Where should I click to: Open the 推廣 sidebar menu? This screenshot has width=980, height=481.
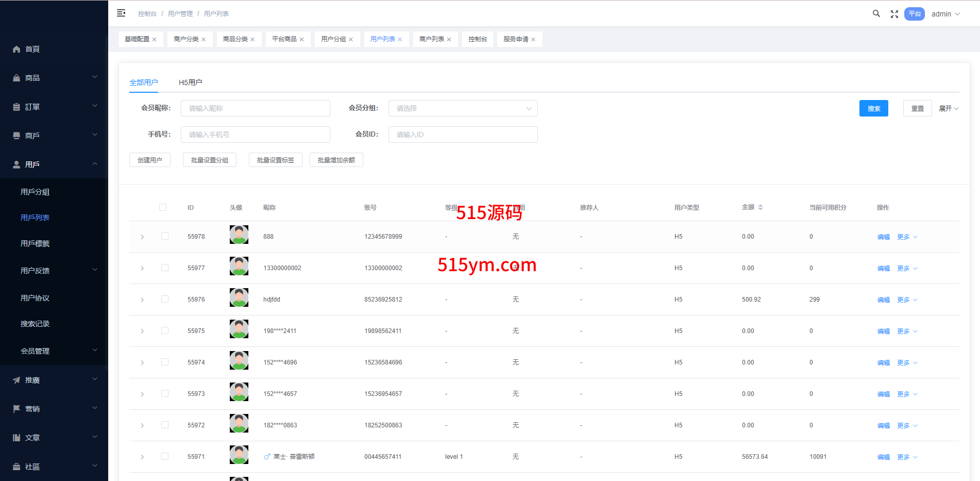pos(54,380)
